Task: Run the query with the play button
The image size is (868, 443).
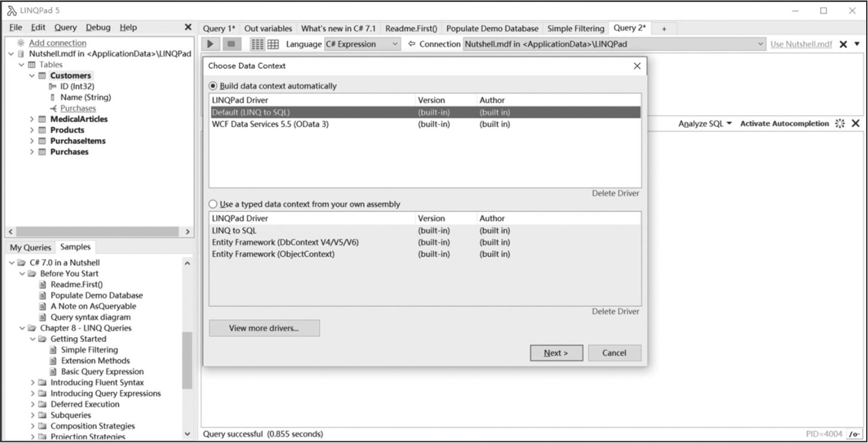Action: click(211, 44)
